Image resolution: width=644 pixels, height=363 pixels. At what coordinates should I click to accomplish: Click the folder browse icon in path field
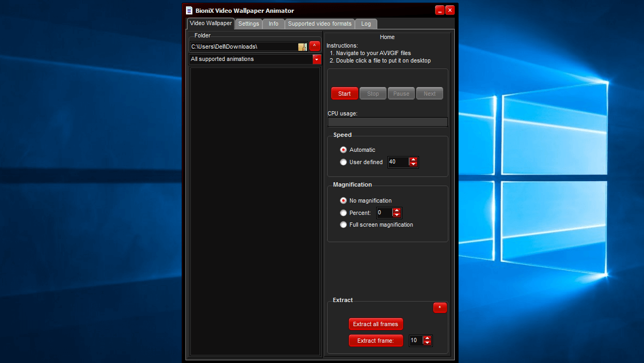click(x=302, y=47)
